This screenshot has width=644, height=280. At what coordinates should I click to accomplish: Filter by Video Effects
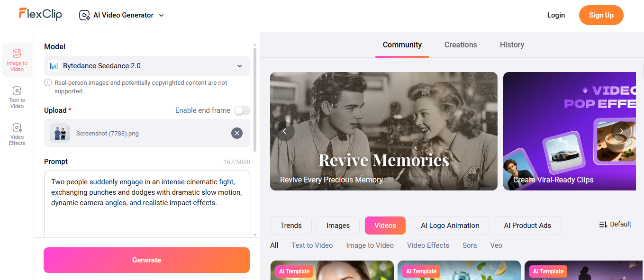(428, 245)
